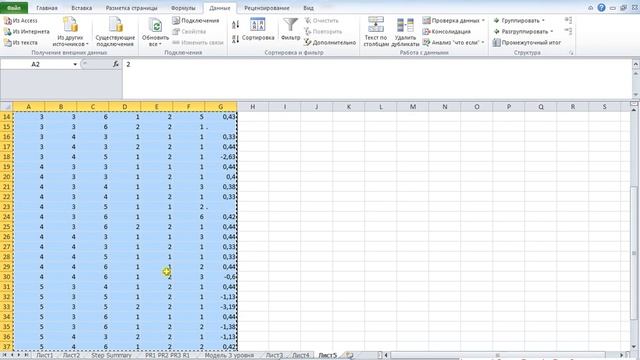Open the Файл tab
Viewport: 640px width, 360px height.
tap(14, 8)
